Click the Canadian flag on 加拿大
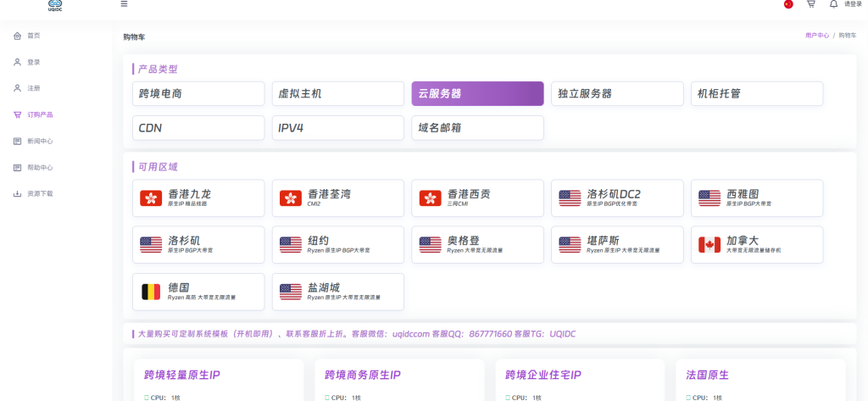This screenshot has height=401, width=868. tap(709, 245)
